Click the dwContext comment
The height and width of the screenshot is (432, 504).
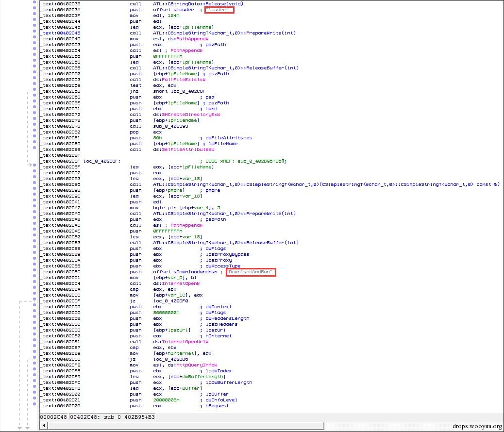coord(218,307)
